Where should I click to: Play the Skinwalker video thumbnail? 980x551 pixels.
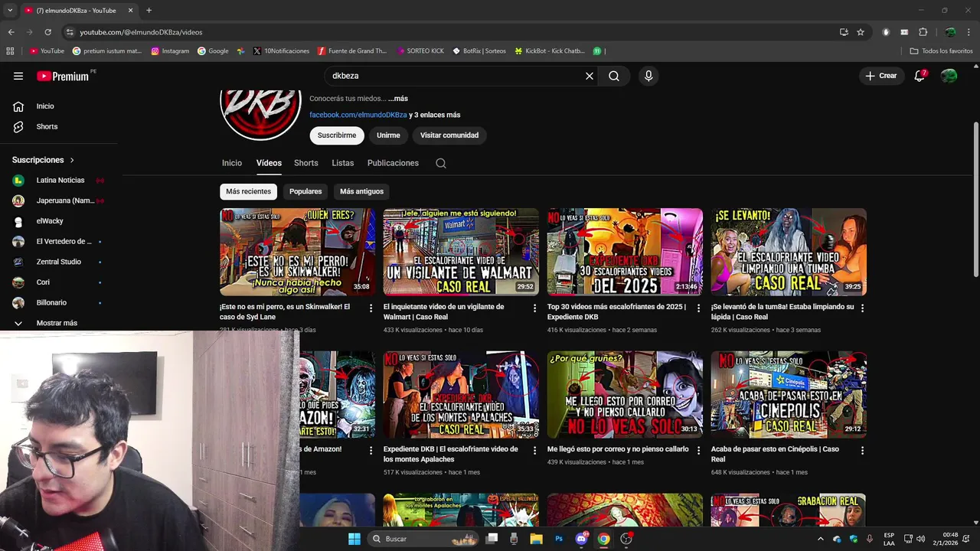click(298, 252)
